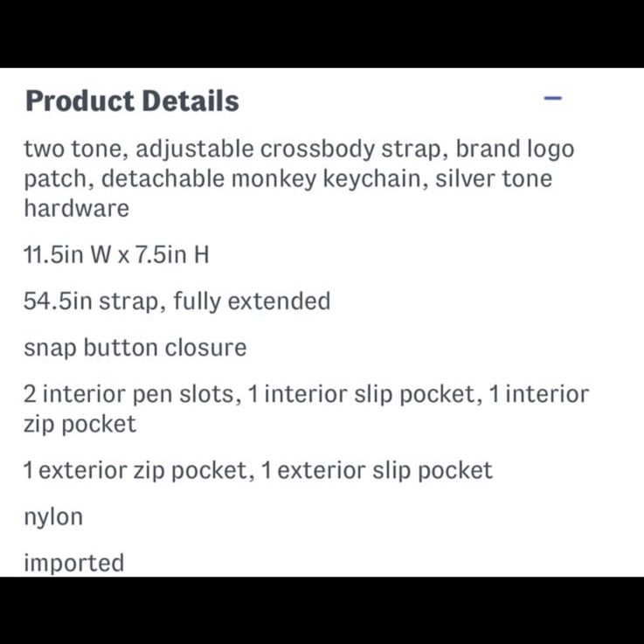Click the zip pocket continuation text
The image size is (644, 644).
80,425
